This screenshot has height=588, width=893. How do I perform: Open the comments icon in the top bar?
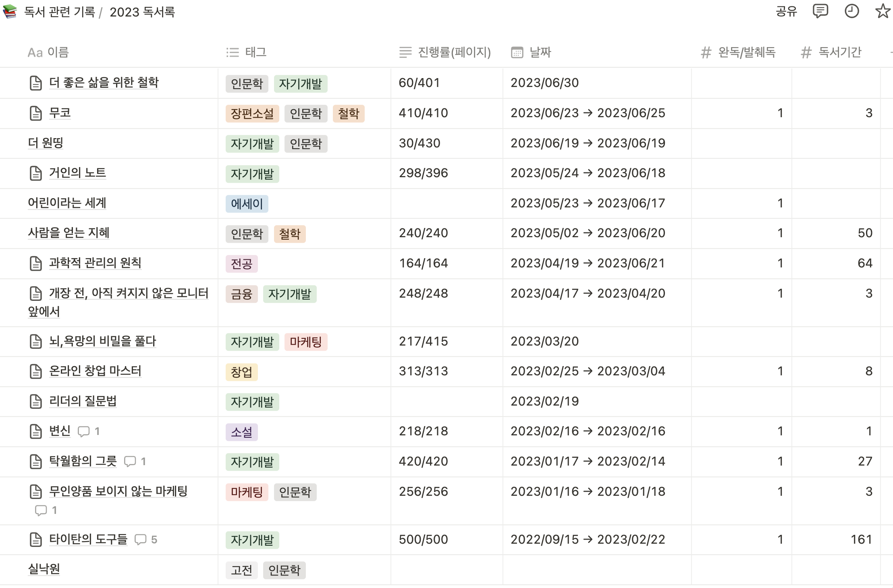click(820, 11)
